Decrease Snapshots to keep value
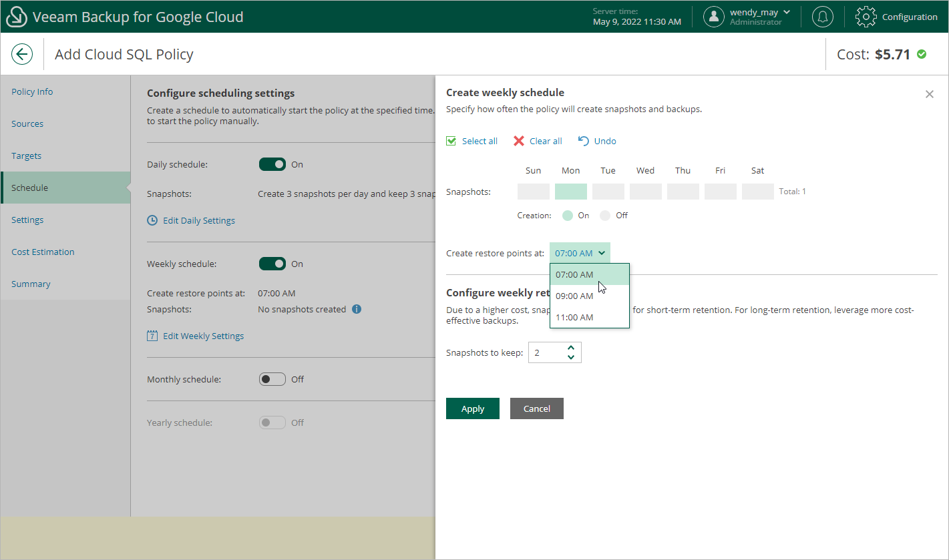 click(x=570, y=357)
